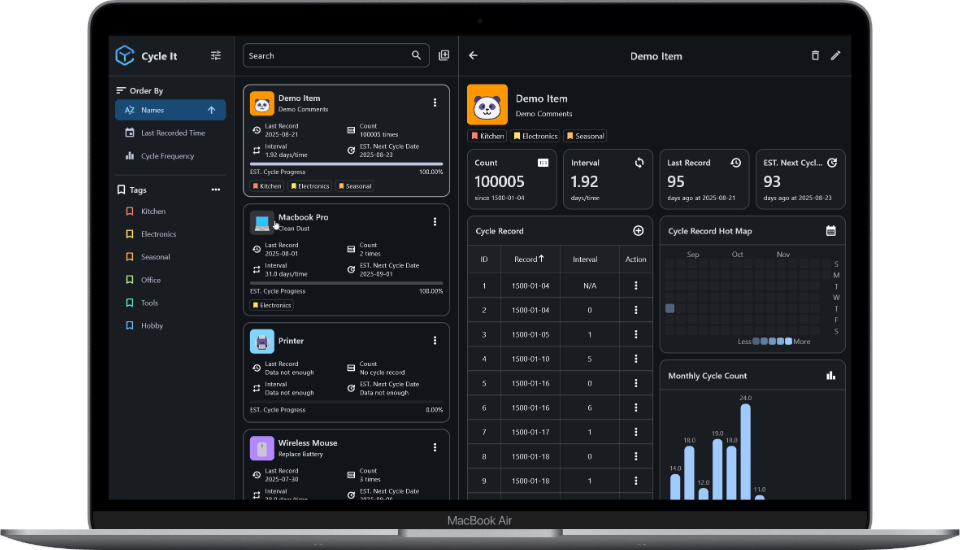960x550 pixels.
Task: Click the Last Record history icon
Action: coord(736,163)
